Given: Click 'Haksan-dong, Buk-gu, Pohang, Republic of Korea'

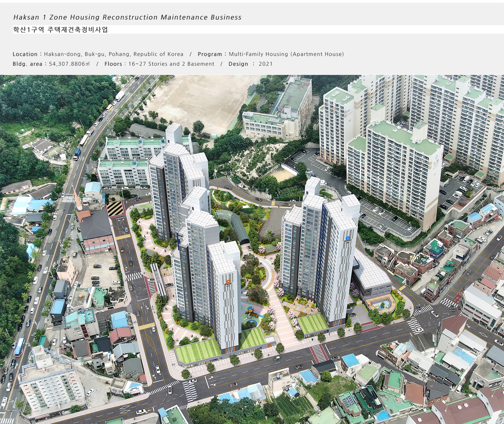Looking at the screenshot, I should [x=114, y=54].
